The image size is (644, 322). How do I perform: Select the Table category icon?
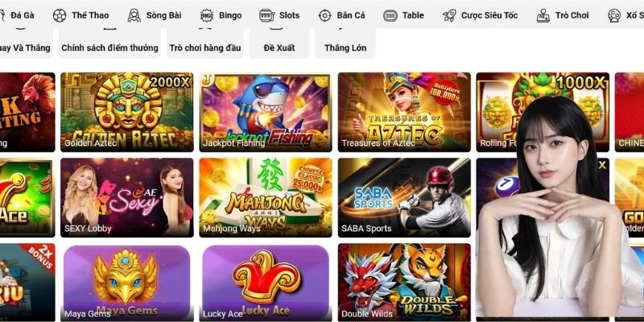[x=390, y=15]
